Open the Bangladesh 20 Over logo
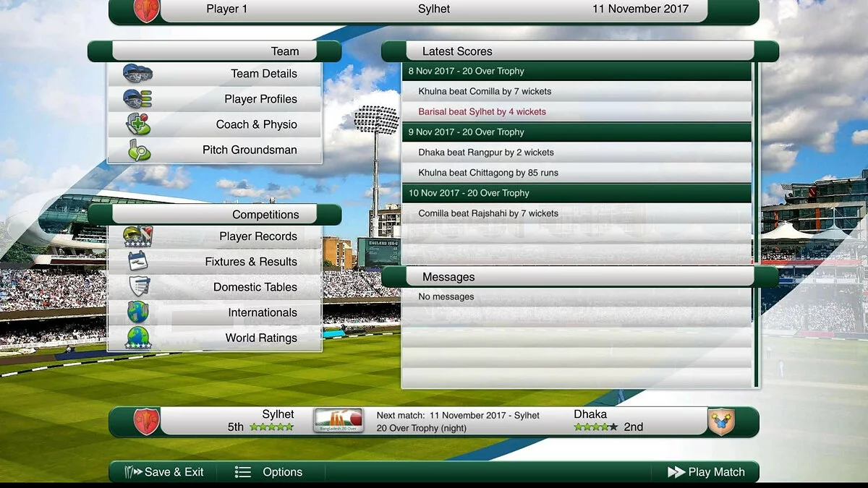 tap(337, 420)
